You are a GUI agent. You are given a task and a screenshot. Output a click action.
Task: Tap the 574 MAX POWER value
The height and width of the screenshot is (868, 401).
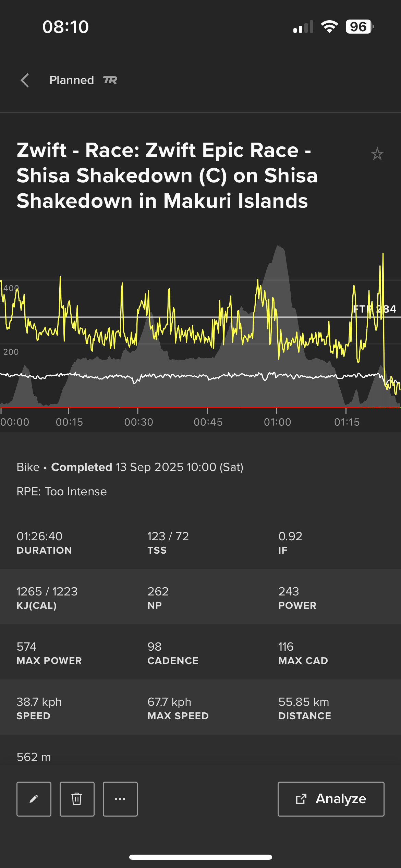tap(26, 647)
